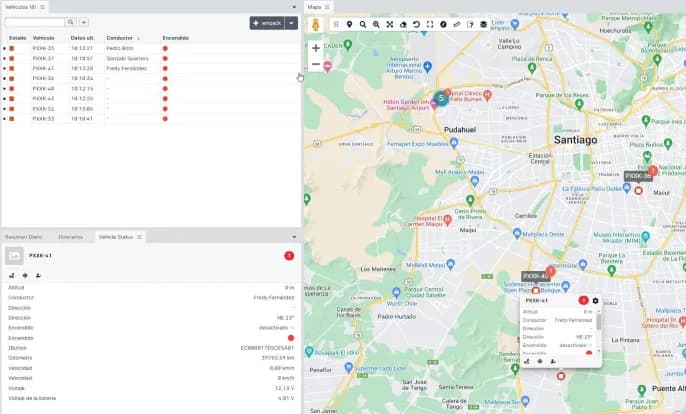Select the ruler measure tool
The height and width of the screenshot is (414, 686).
[457, 25]
